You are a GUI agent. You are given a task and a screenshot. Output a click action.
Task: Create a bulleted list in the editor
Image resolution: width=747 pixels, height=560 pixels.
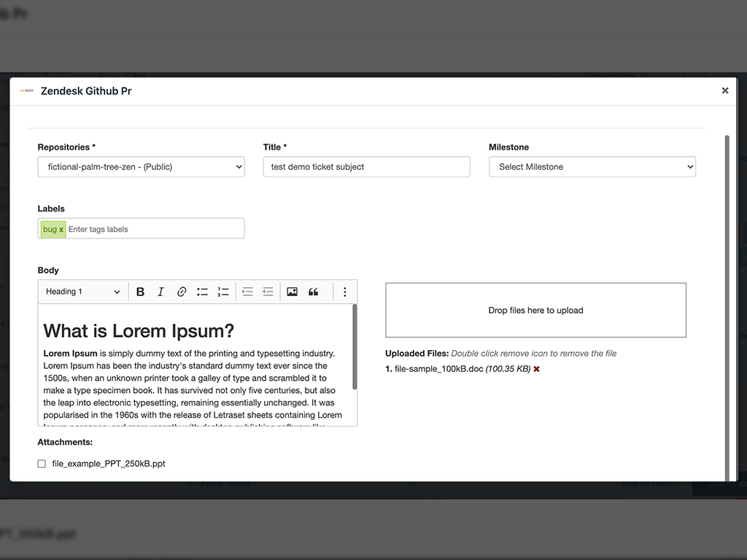pyautogui.click(x=202, y=292)
